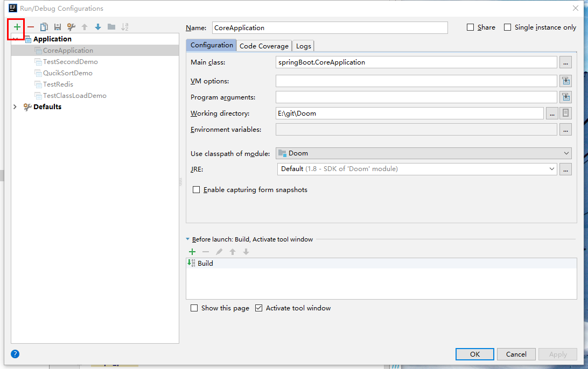This screenshot has height=369, width=588.
Task: Open the Use classpath of module dropdown
Action: click(424, 153)
